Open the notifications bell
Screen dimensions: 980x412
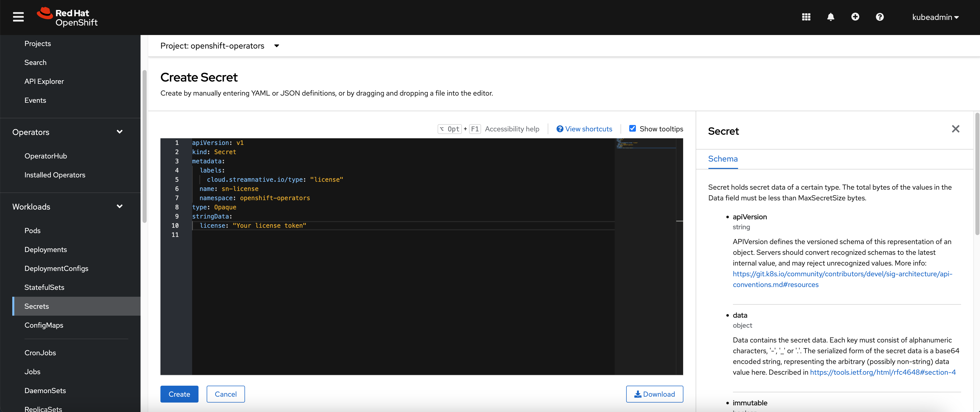coord(831,17)
